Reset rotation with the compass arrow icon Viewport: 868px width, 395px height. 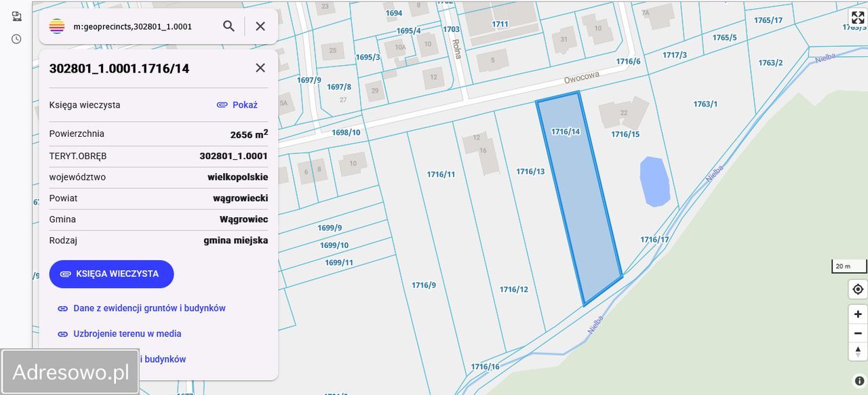[x=856, y=352]
